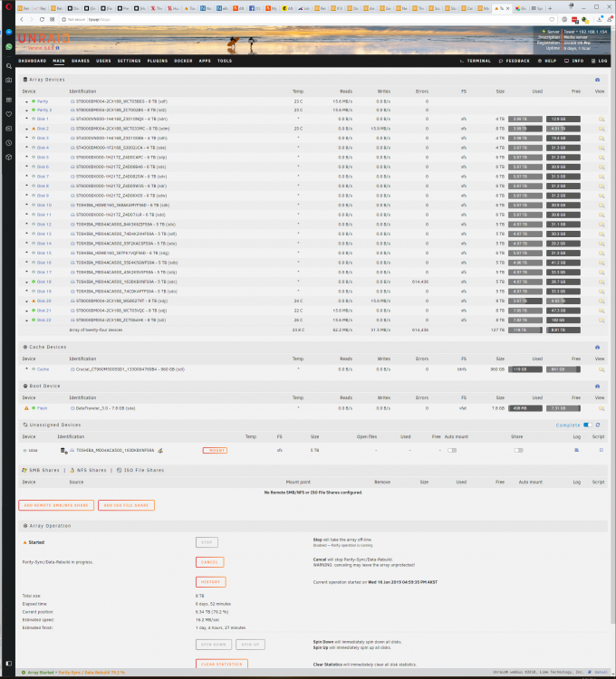Expand the Disk 18 device dropdown arrow
This screenshot has height=679, width=616.
tap(26, 282)
